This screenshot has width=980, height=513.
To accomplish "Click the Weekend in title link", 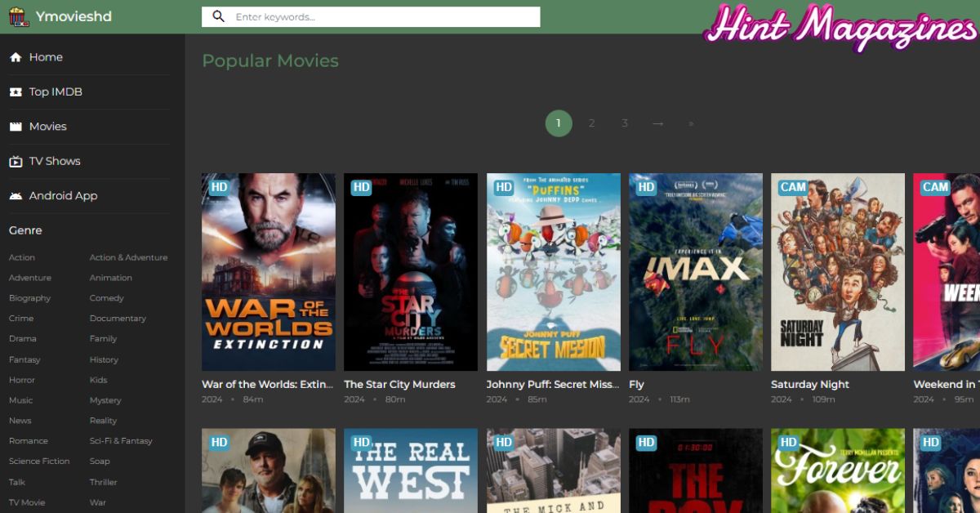I will 946,385.
